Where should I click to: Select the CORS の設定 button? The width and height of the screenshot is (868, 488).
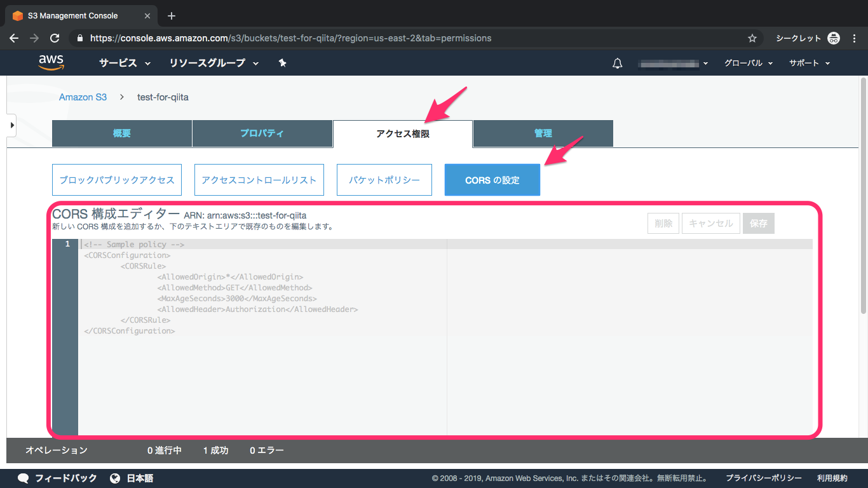[492, 180]
